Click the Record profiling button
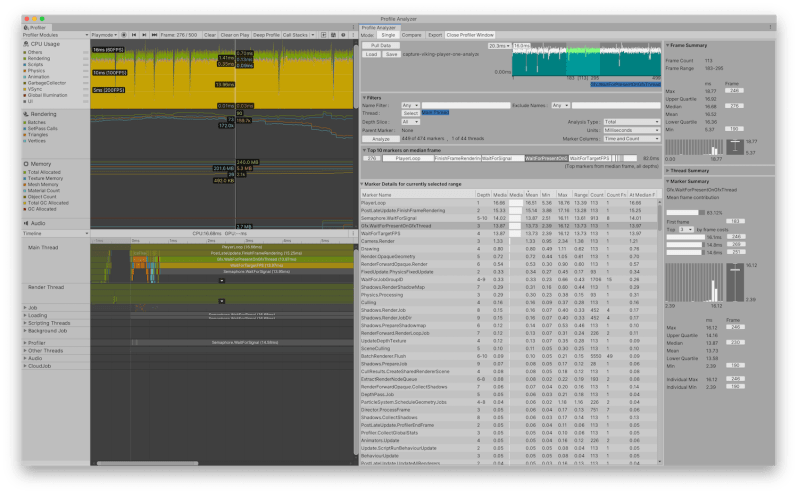This screenshot has height=494, width=798. coord(124,35)
